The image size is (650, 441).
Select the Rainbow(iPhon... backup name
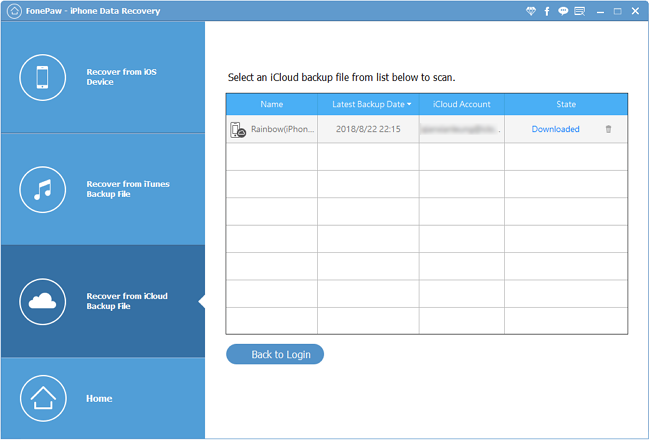pyautogui.click(x=282, y=129)
